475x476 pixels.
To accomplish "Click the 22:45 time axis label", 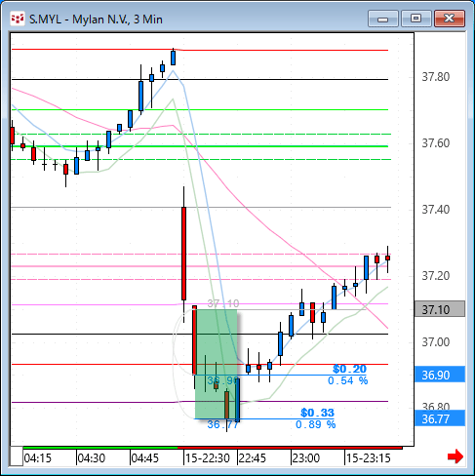I will [253, 458].
